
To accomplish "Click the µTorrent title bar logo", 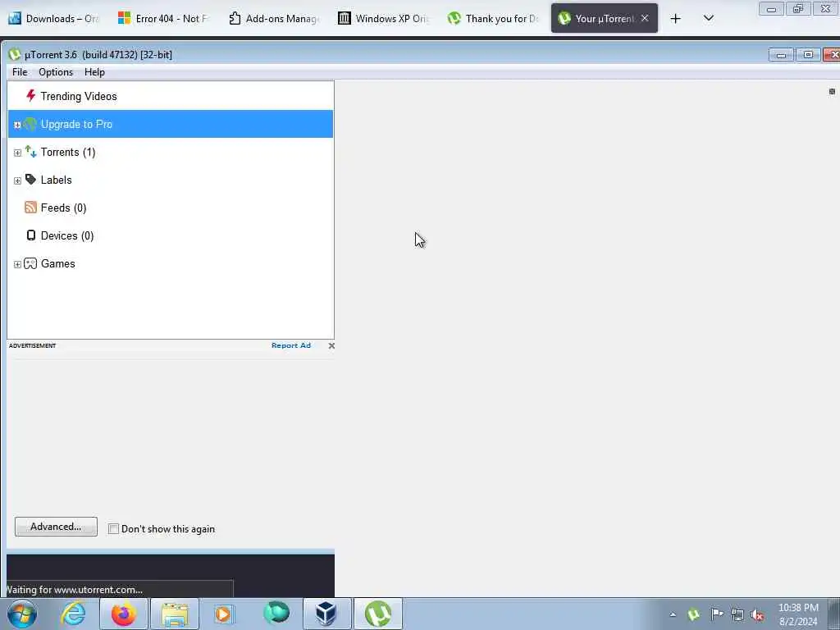I will tap(15, 55).
